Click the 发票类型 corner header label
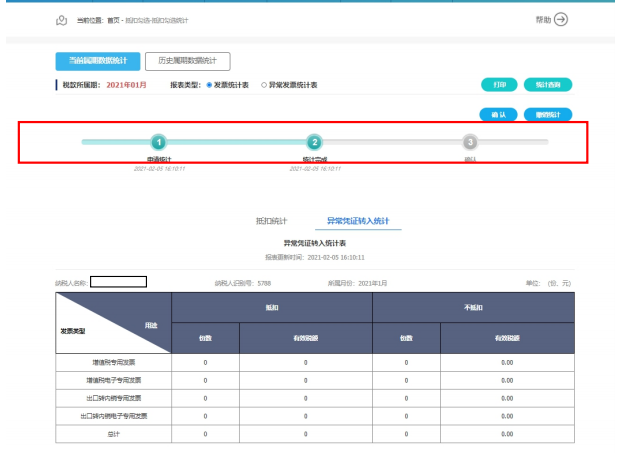Image resolution: width=629 pixels, height=455 pixels. click(x=73, y=331)
